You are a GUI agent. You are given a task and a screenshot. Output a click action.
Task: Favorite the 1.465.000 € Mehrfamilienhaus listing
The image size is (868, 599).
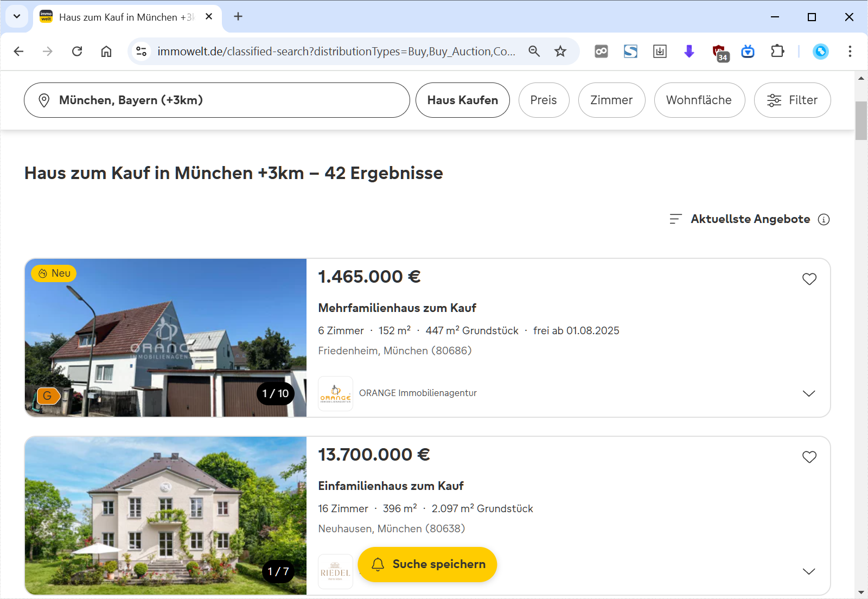[x=809, y=279]
